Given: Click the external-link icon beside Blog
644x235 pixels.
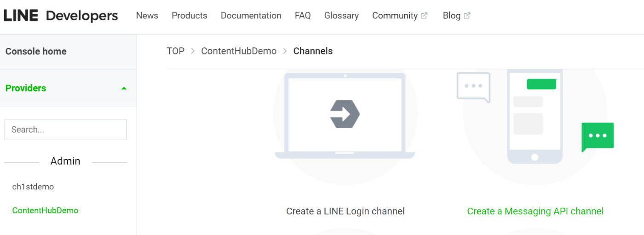Looking at the screenshot, I should pyautogui.click(x=467, y=16).
